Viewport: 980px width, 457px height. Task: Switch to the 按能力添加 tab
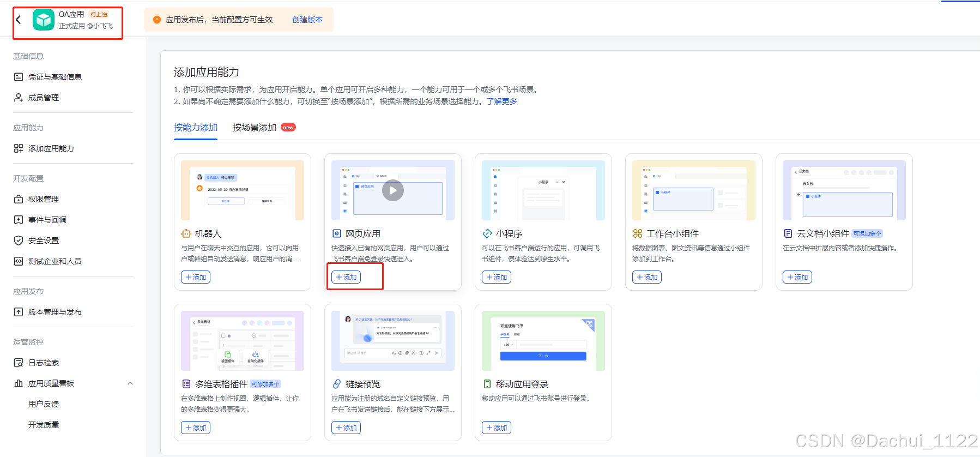196,128
